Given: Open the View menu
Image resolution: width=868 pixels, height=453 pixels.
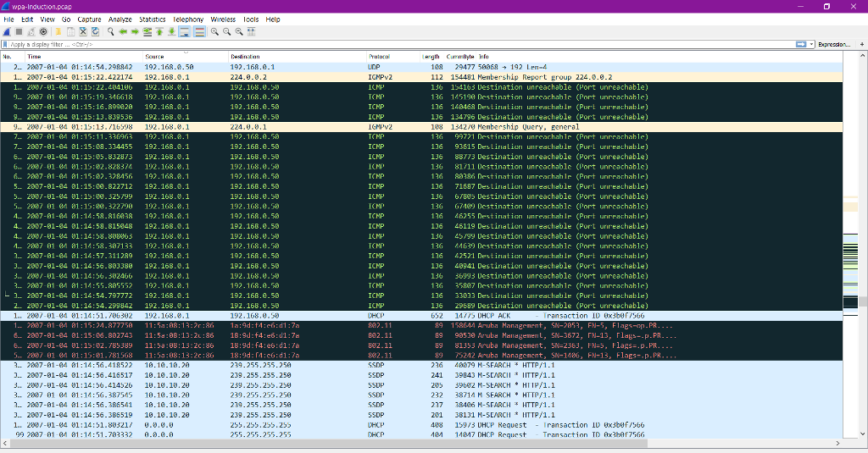Looking at the screenshot, I should pos(47,19).
